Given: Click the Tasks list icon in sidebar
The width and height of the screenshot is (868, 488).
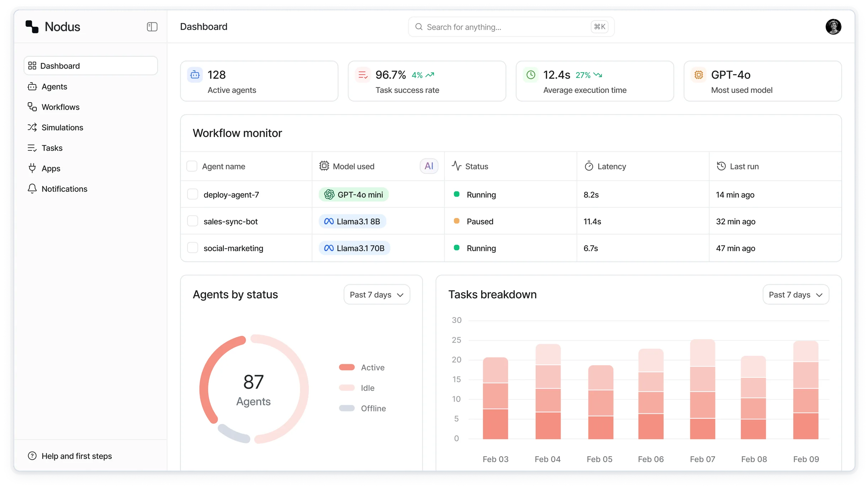Looking at the screenshot, I should coord(32,148).
